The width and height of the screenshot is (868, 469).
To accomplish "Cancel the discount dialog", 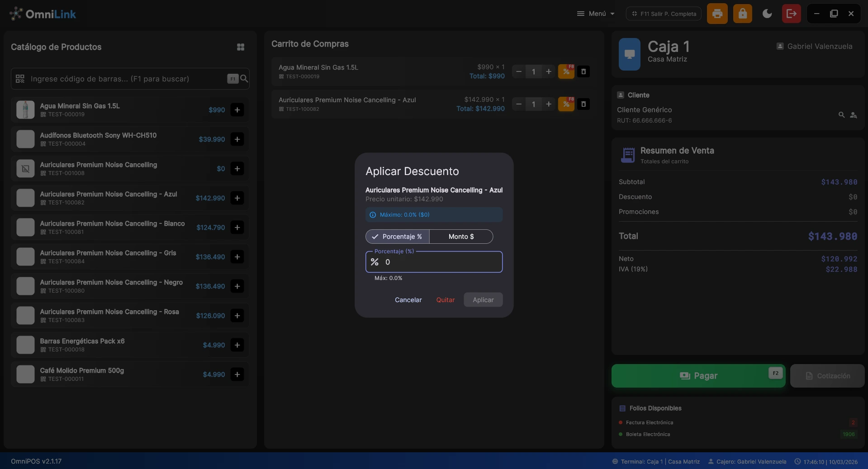I will click(408, 300).
